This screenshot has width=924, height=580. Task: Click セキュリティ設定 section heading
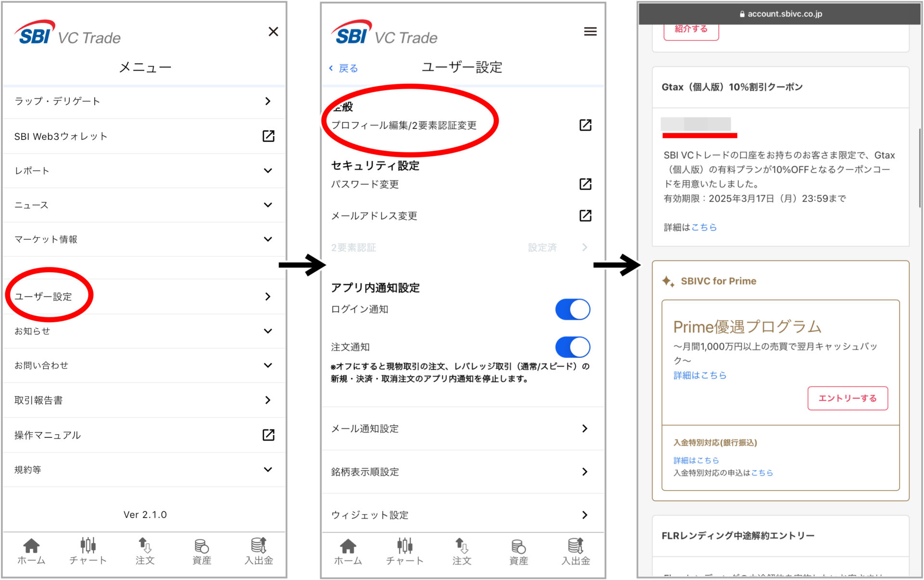point(375,165)
